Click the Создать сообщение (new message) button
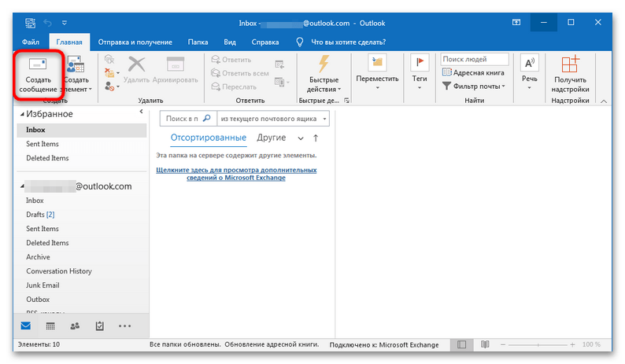Screen dimensions: 625x364 click(x=38, y=76)
